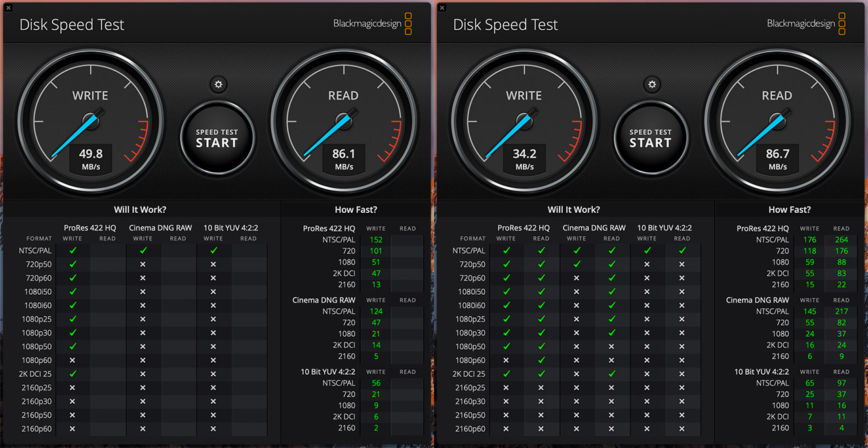Right window: Cinema DNG RAW write cross, 720p60 row

[576, 278]
